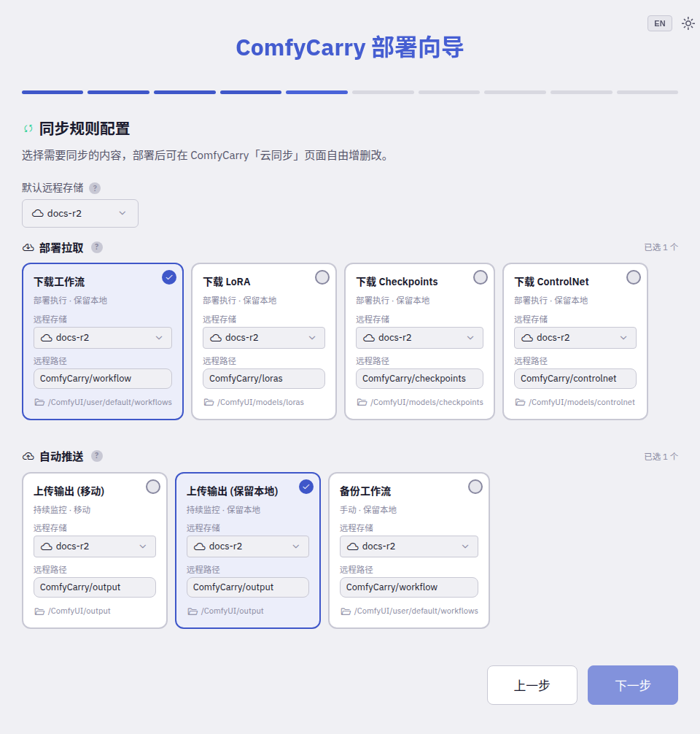700x734 pixels.
Task: Click folder icon beside /ComfyUI/models/controlnet
Action: pos(520,402)
